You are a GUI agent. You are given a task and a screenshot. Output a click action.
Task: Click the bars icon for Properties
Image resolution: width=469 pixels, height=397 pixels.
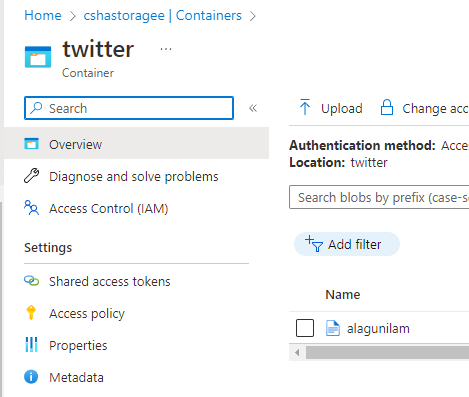(x=31, y=344)
